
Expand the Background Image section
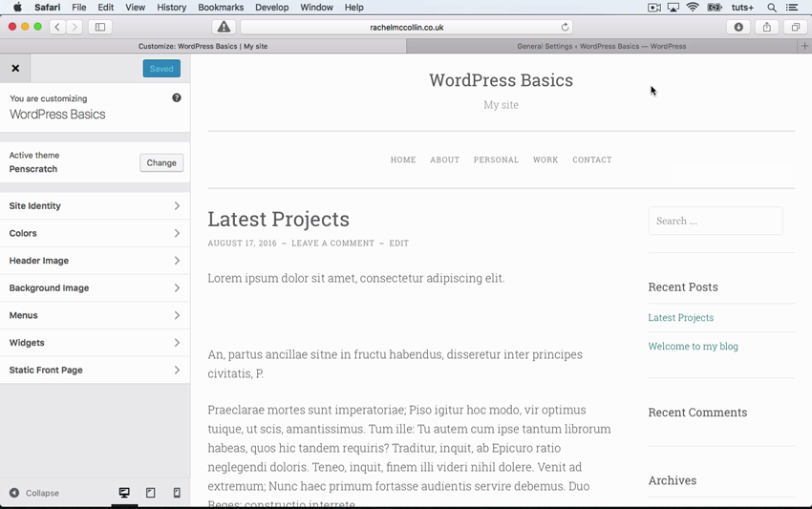95,287
